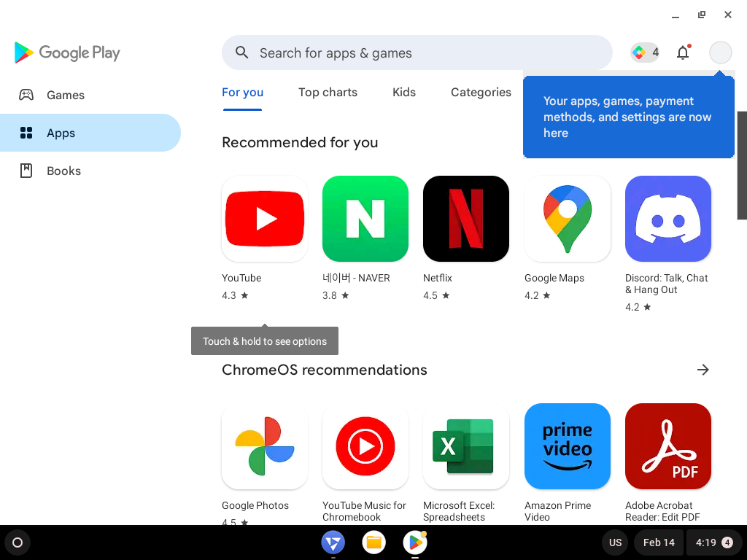Viewport: 747px width, 560px height.
Task: Switch to the Categories tab
Action: pos(481,93)
